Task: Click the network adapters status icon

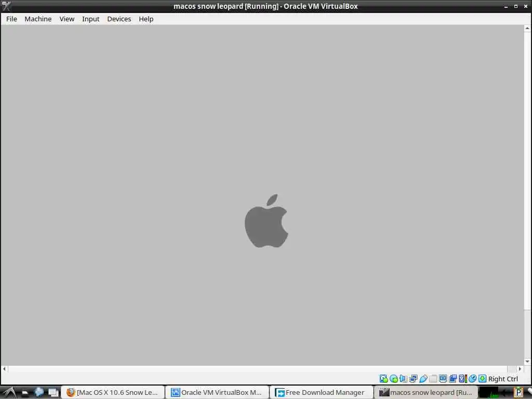Action: (x=413, y=379)
